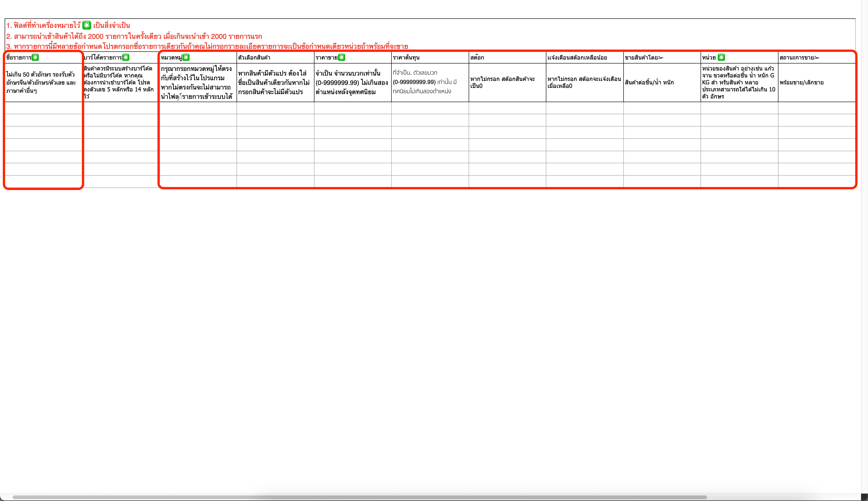Select first empty cell under สถานะการขาย column

tap(816, 108)
